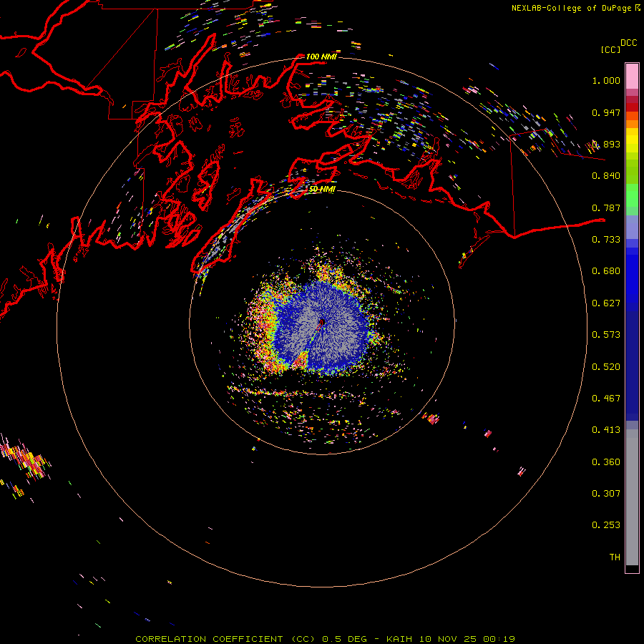Image resolution: width=644 pixels, height=644 pixels.
Task: Click the 50 NMI range ring label
Action: (x=322, y=190)
